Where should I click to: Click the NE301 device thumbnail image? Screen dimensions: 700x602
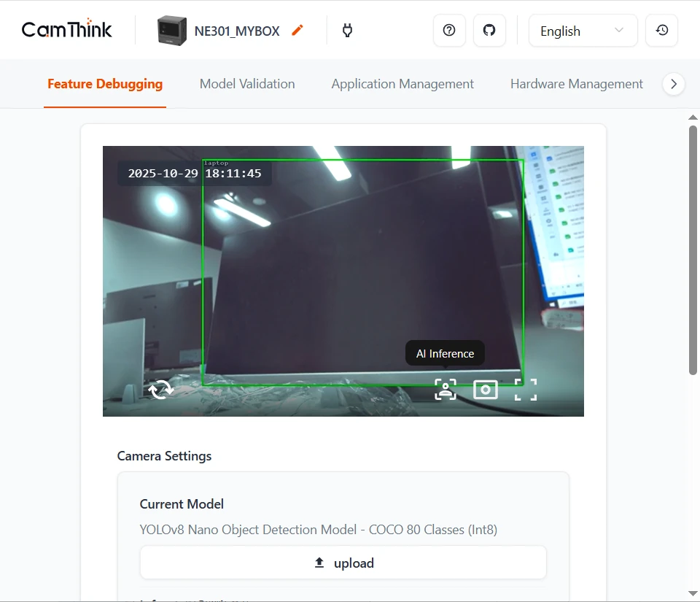click(172, 31)
